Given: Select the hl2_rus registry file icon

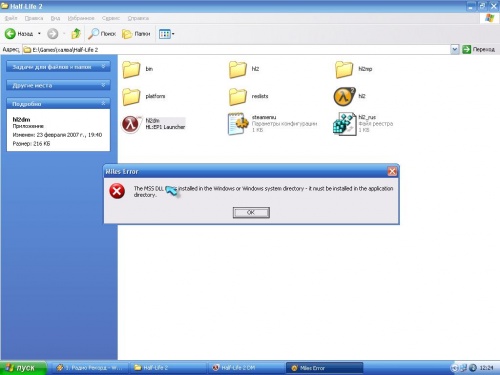Looking at the screenshot, I should [344, 124].
